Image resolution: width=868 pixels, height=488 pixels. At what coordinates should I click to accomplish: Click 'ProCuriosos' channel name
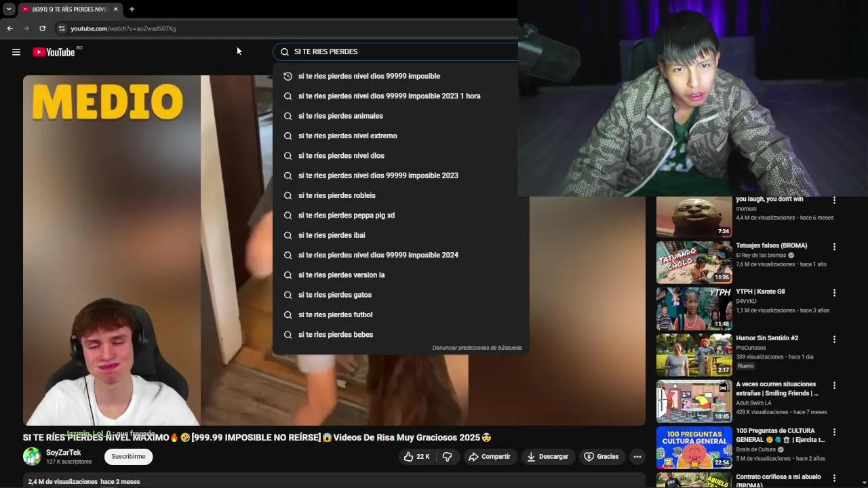point(751,348)
